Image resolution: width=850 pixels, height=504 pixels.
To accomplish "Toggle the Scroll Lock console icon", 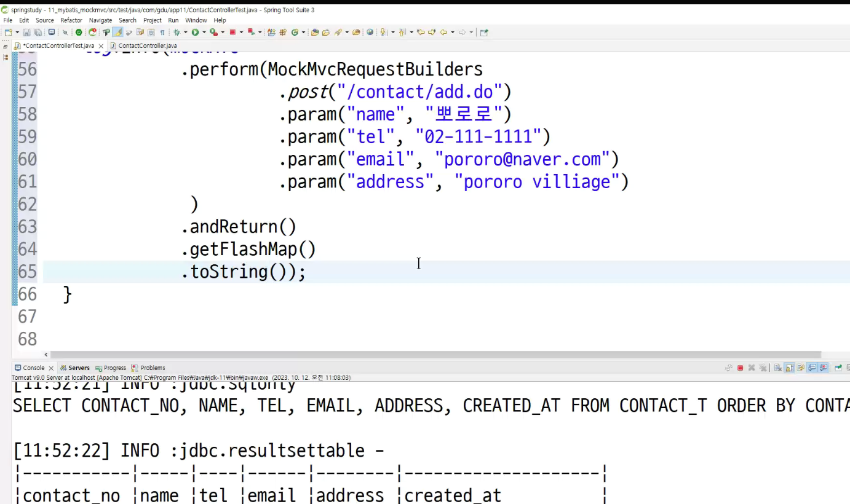I will click(x=789, y=368).
